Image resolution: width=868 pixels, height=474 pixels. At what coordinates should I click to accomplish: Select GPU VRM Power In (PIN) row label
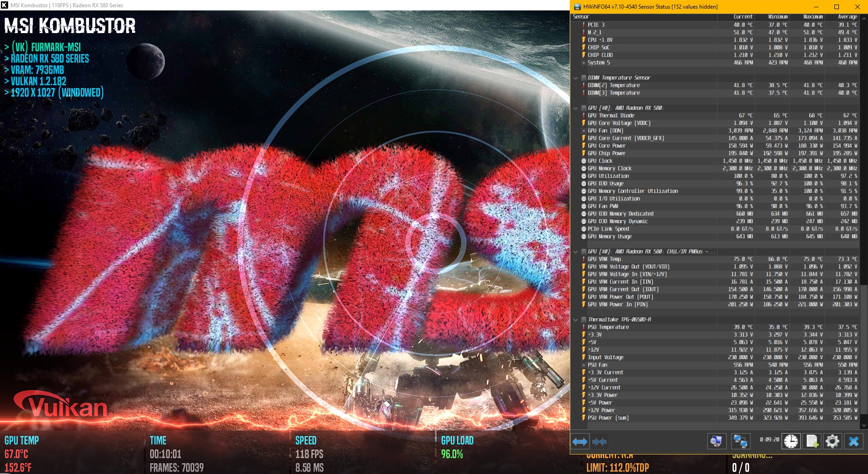coord(618,304)
